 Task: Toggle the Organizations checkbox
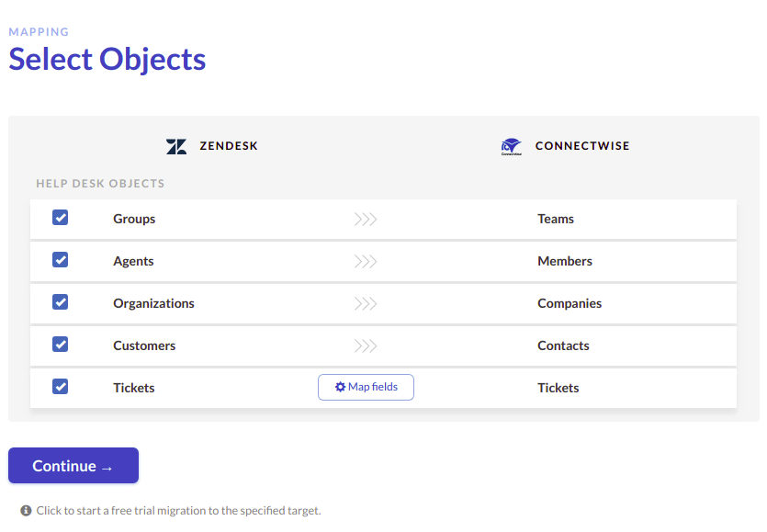point(61,302)
